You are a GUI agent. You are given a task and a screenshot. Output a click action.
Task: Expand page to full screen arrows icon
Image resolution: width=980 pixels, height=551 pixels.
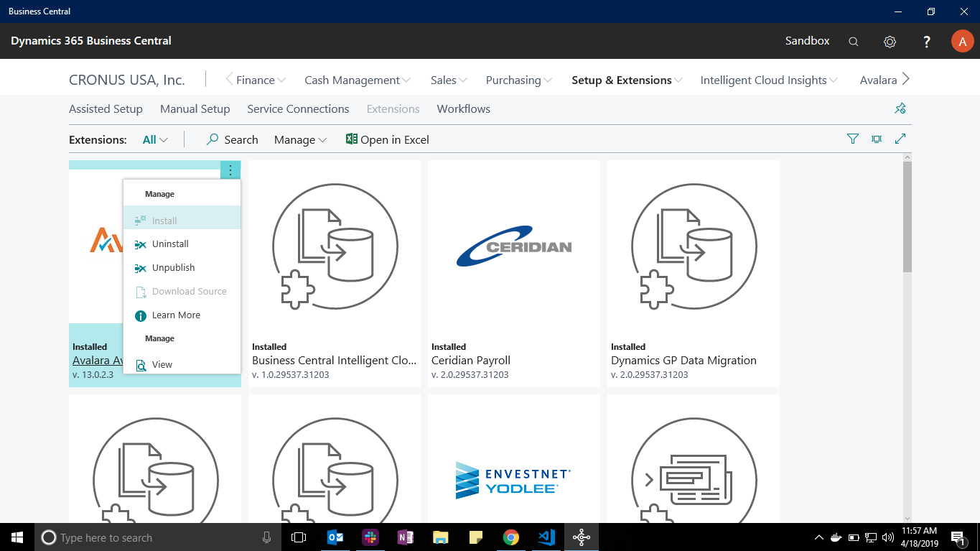click(x=900, y=139)
